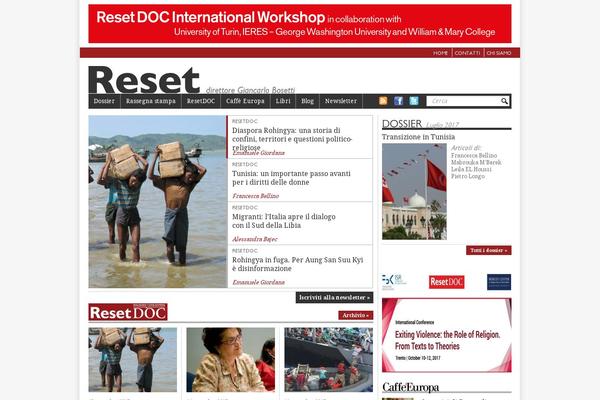Image resolution: width=600 pixels, height=400 pixels.
Task: Click the ResetDOC section header logo
Action: [128, 312]
